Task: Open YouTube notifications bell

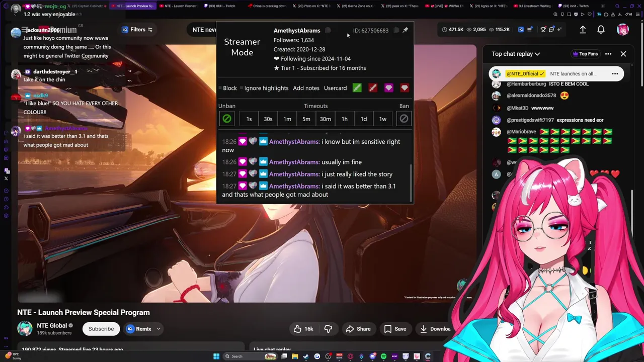Action: (601, 30)
